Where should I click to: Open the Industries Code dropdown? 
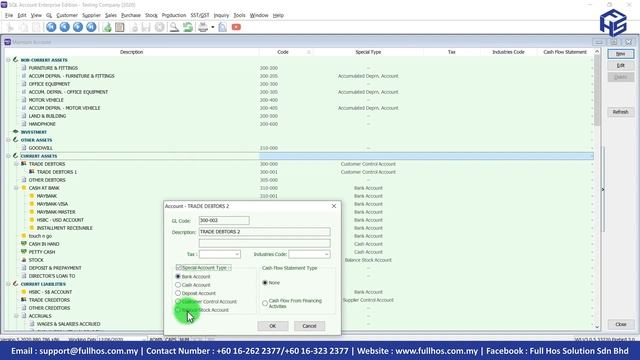coord(326,254)
